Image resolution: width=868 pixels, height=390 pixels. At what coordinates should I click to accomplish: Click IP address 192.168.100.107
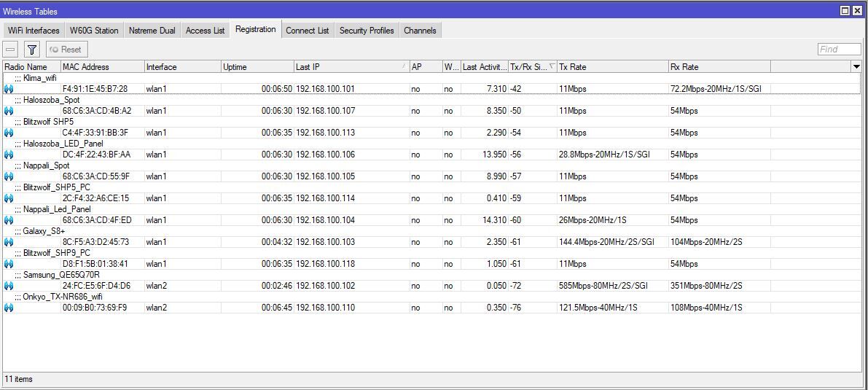[x=326, y=111]
